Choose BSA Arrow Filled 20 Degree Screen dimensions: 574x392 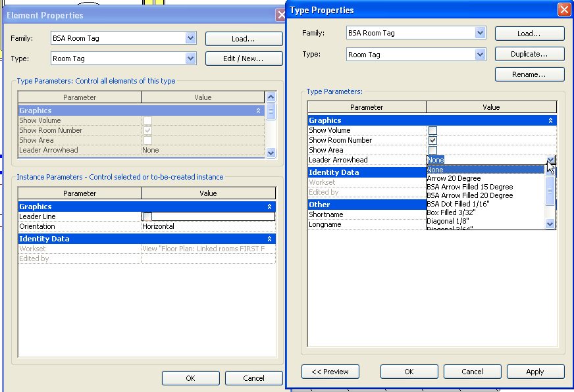[x=486, y=195]
